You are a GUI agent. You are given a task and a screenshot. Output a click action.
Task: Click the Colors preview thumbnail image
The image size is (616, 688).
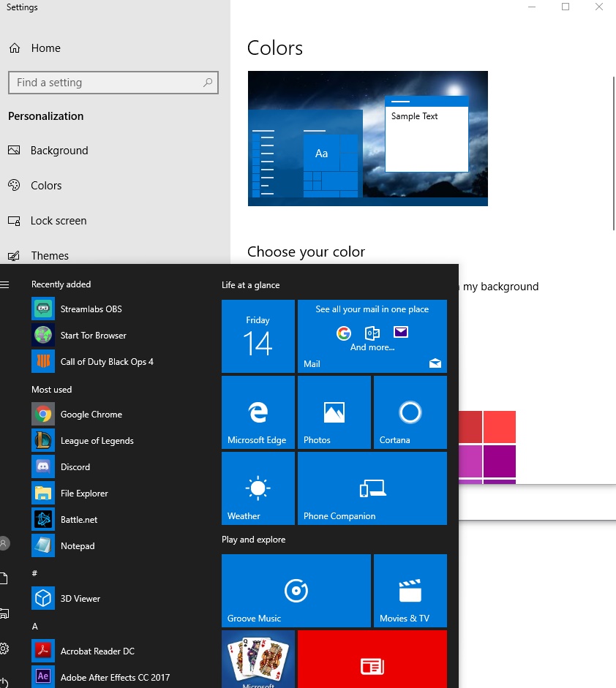pos(368,138)
